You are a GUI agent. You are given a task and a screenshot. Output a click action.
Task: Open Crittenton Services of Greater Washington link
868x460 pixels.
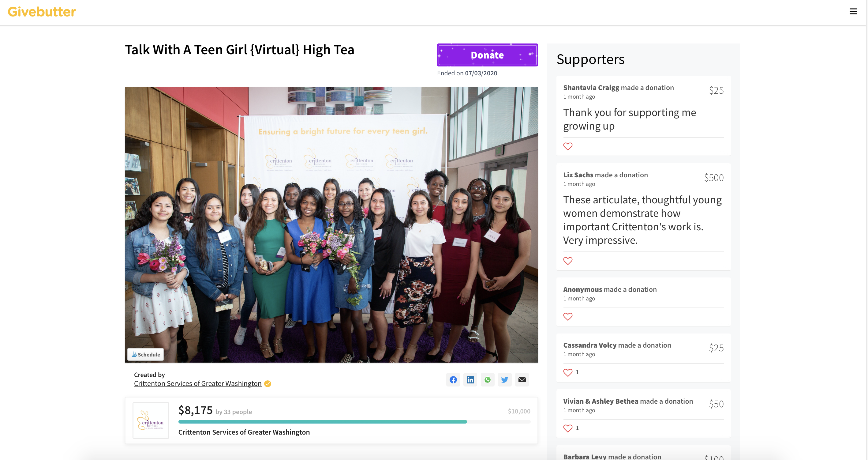point(198,383)
